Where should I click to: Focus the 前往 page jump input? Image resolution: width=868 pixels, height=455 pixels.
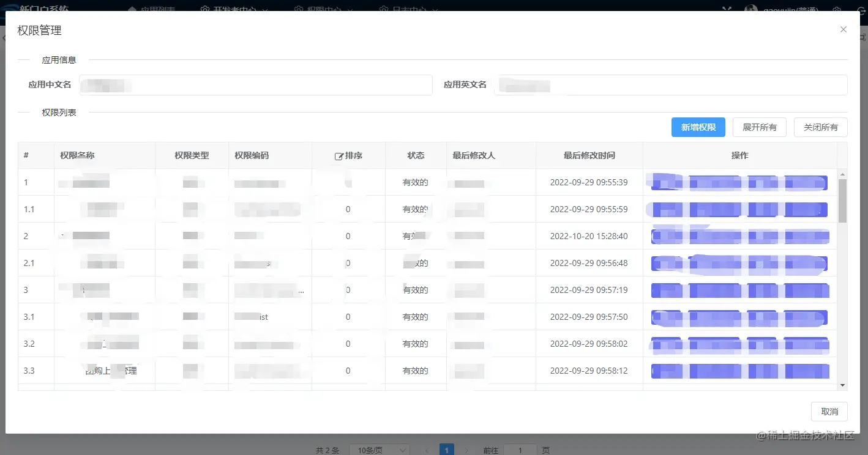(520, 450)
